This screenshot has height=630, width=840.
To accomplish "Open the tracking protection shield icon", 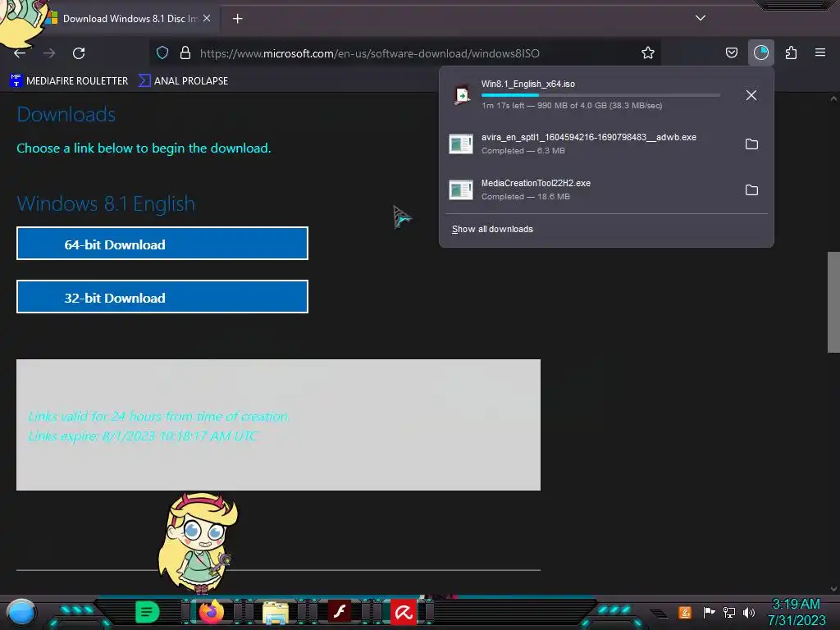I will click(162, 53).
